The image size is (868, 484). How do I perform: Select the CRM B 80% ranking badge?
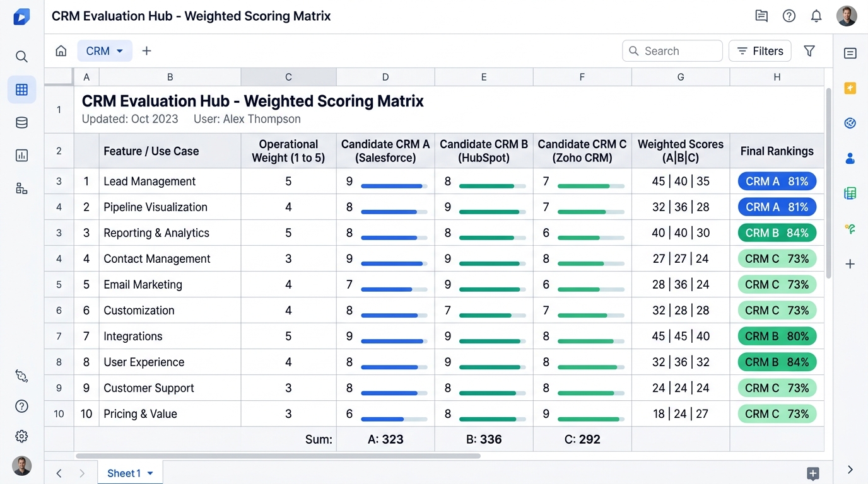777,337
